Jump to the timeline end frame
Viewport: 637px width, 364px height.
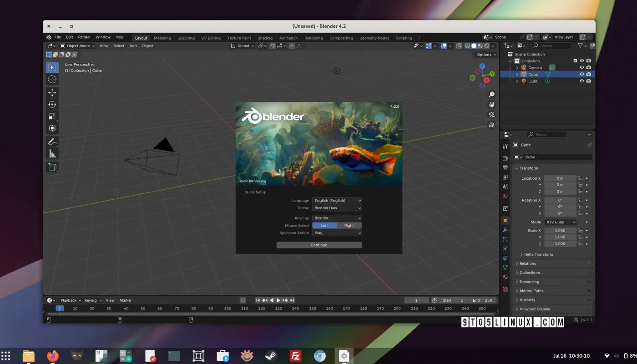(x=292, y=300)
